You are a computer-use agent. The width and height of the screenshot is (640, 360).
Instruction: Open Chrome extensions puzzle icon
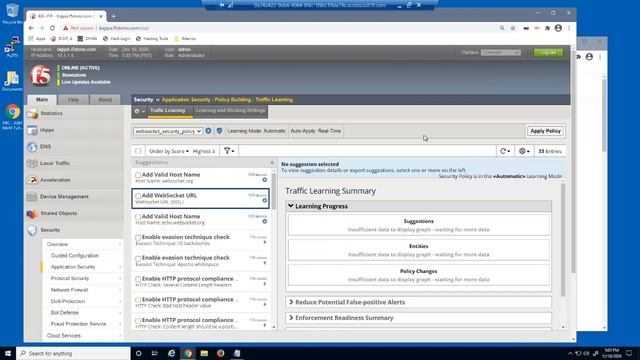[547, 28]
